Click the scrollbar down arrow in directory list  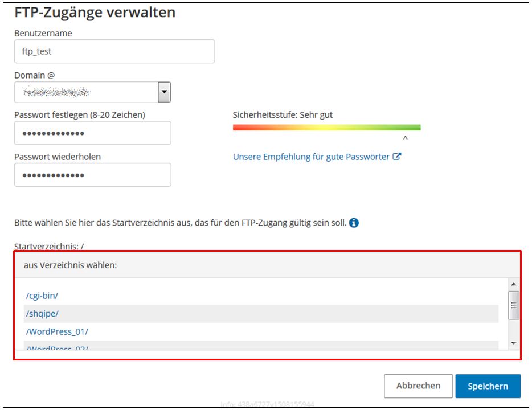pyautogui.click(x=513, y=343)
